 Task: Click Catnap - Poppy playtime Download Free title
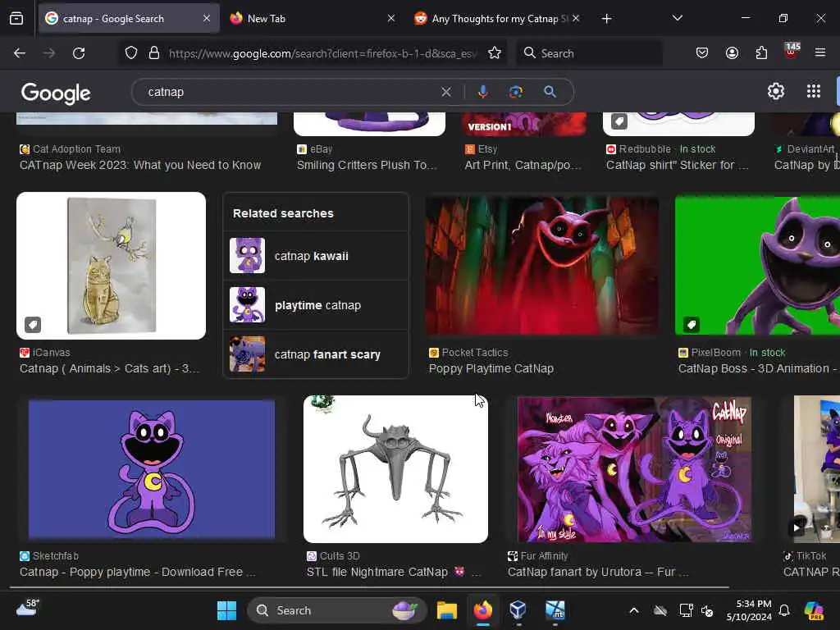pyautogui.click(x=138, y=572)
